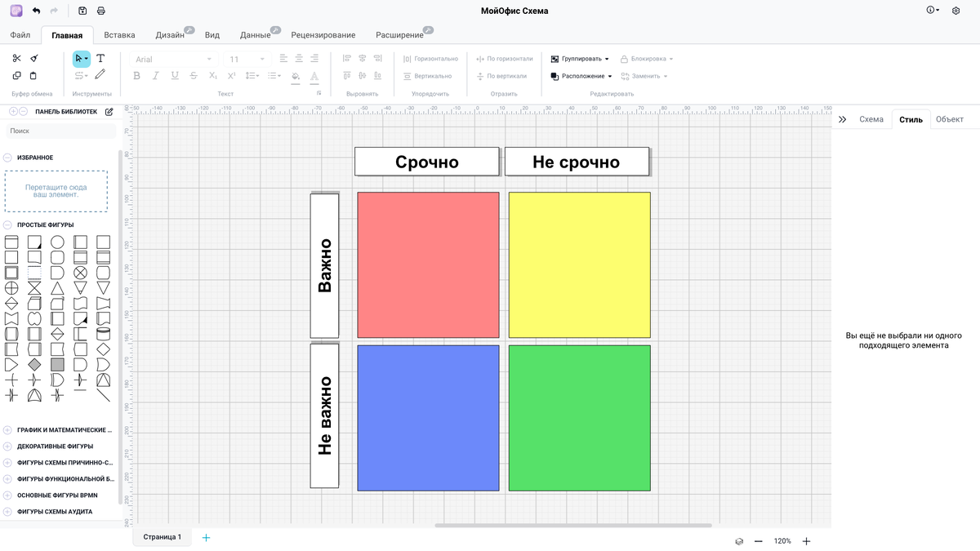Pick the crossed circle shape

point(80,273)
